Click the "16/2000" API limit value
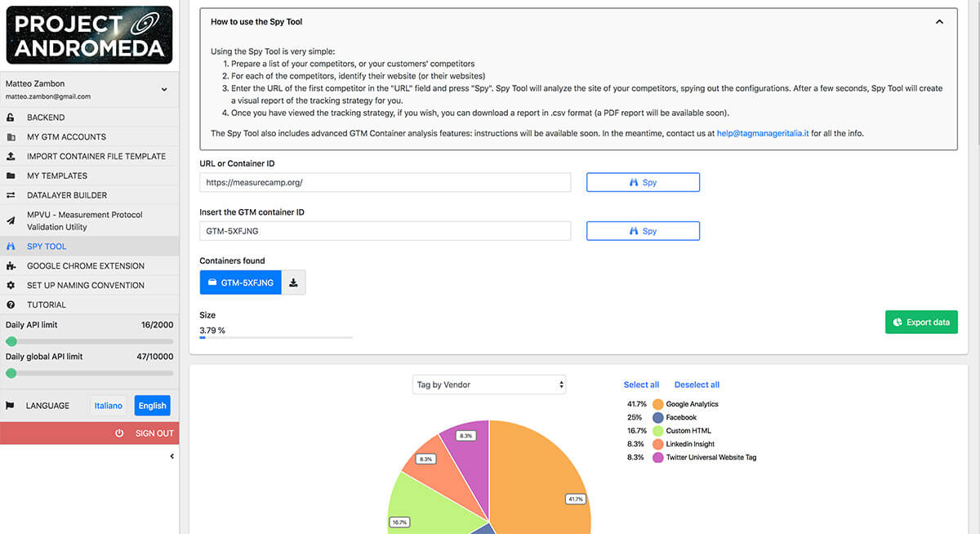980x534 pixels. [155, 325]
